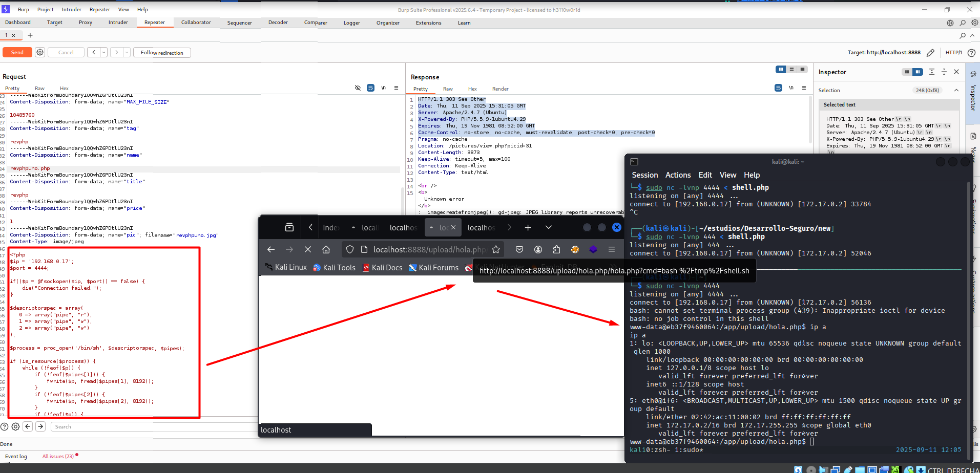The width and height of the screenshot is (980, 473).
Task: Open Kali Tools bookmark in Firefox
Action: pos(334,267)
